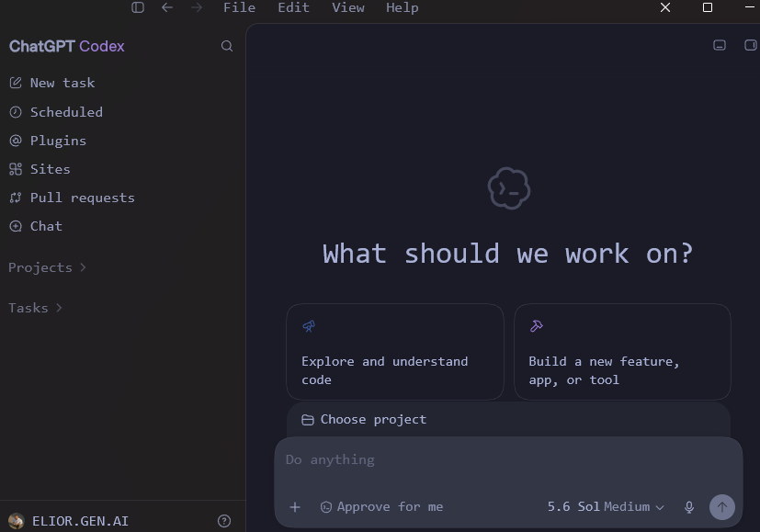Open the help question mark icon
The image size is (760, 532).
point(224,521)
